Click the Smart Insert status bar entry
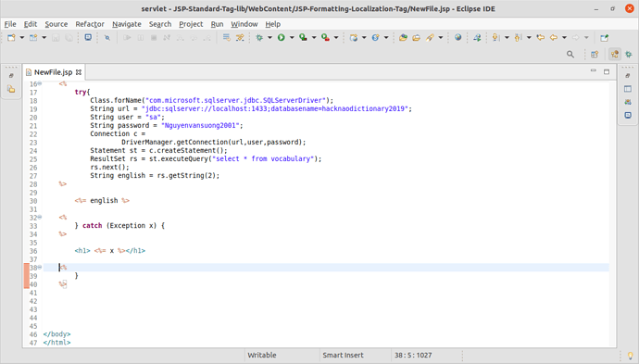This screenshot has height=364, width=639. tap(344, 355)
